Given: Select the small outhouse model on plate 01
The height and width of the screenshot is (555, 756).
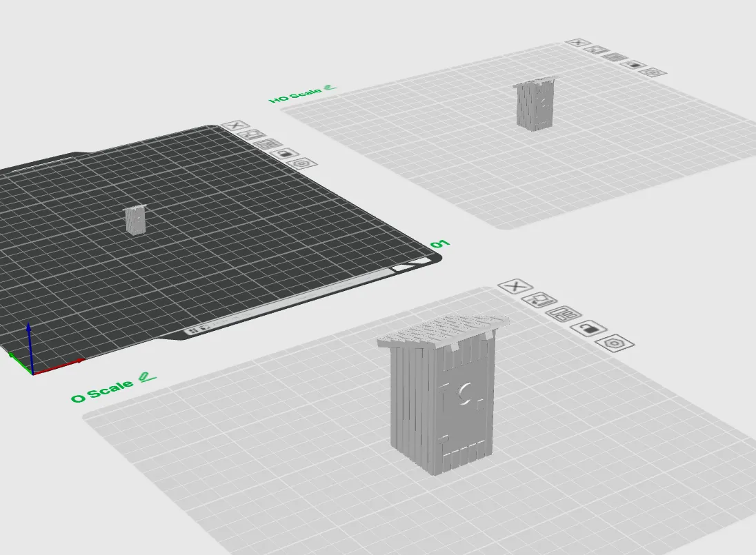Looking at the screenshot, I should point(135,219).
